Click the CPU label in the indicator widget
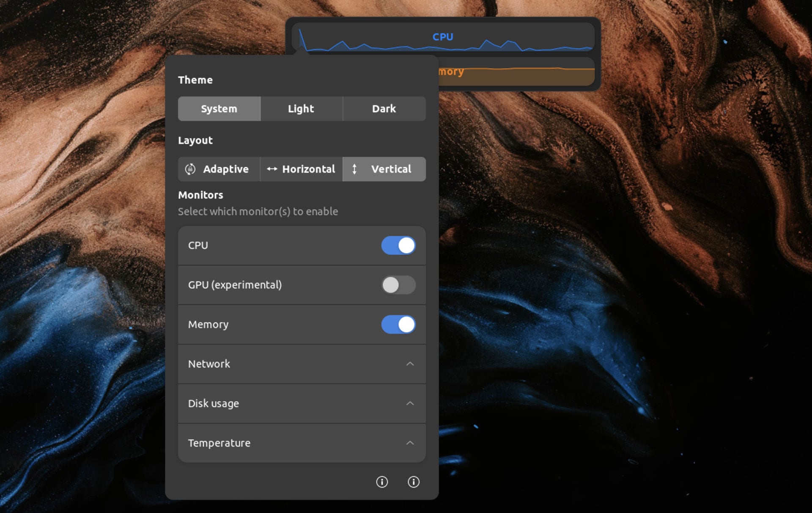 click(442, 37)
